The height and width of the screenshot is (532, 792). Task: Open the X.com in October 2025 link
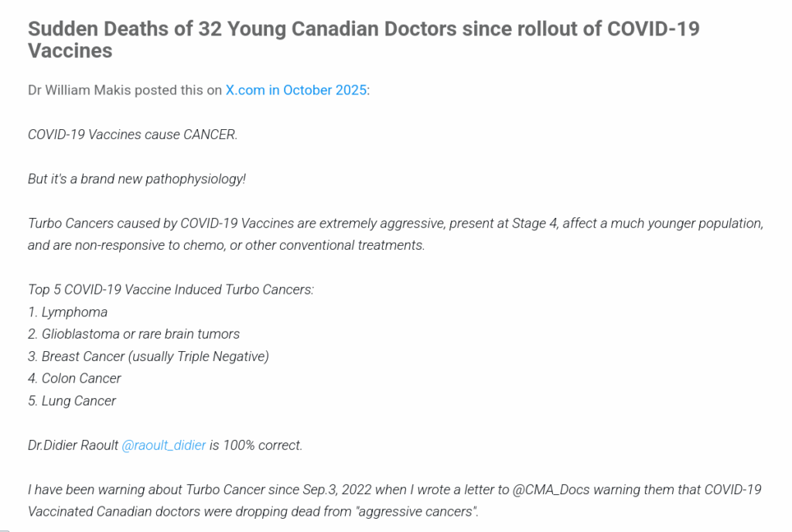296,90
